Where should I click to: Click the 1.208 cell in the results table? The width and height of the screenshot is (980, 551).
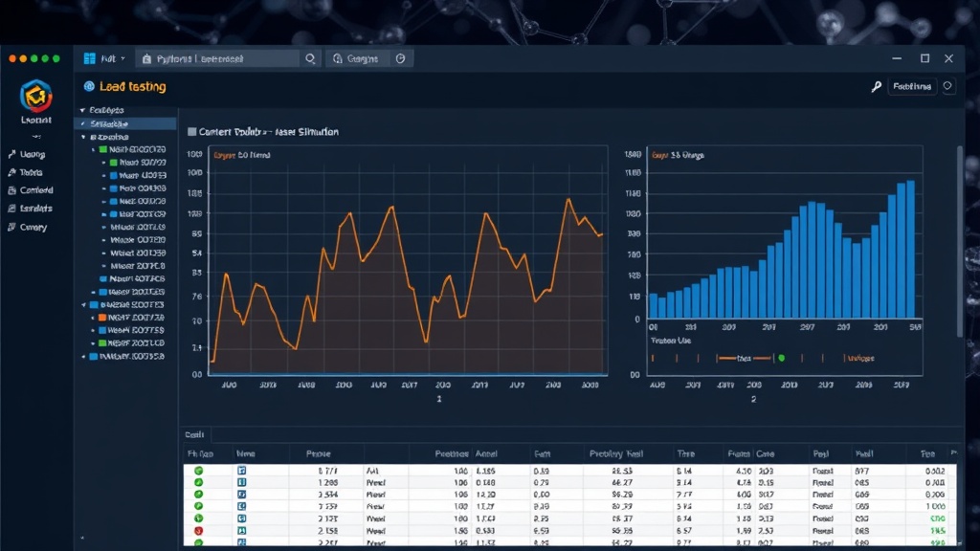(x=327, y=482)
